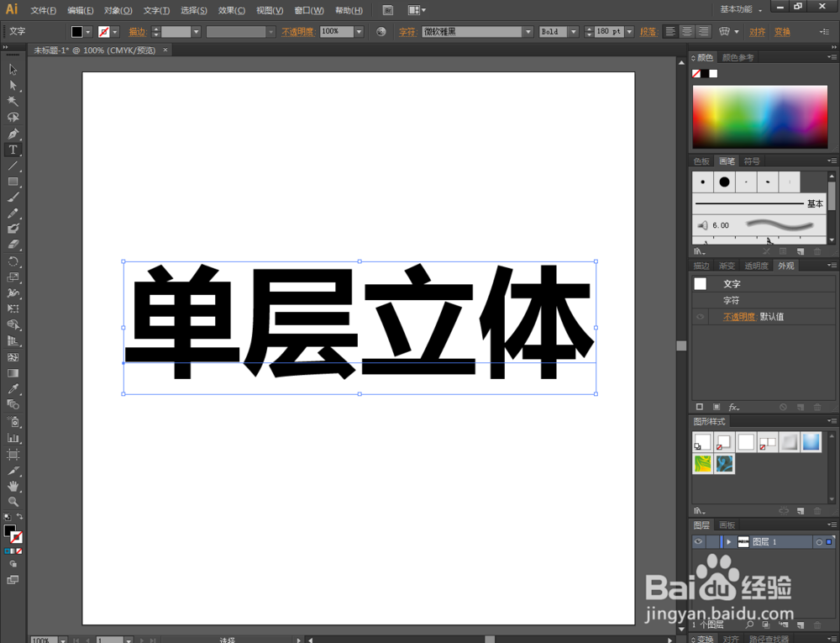Toggle visibility of 不透明度 in Appearance panel
Screen dimensions: 840x643
tap(699, 316)
